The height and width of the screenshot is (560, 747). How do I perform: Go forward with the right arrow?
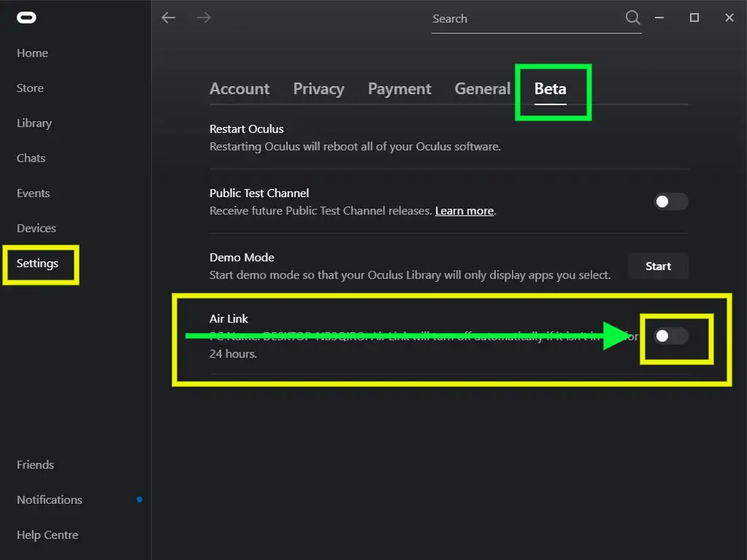click(204, 18)
